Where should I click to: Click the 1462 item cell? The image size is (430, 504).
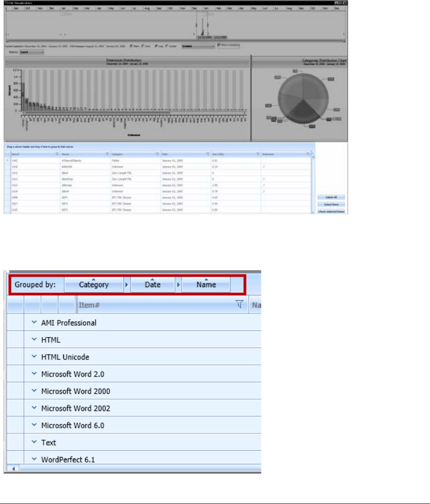(x=35, y=160)
